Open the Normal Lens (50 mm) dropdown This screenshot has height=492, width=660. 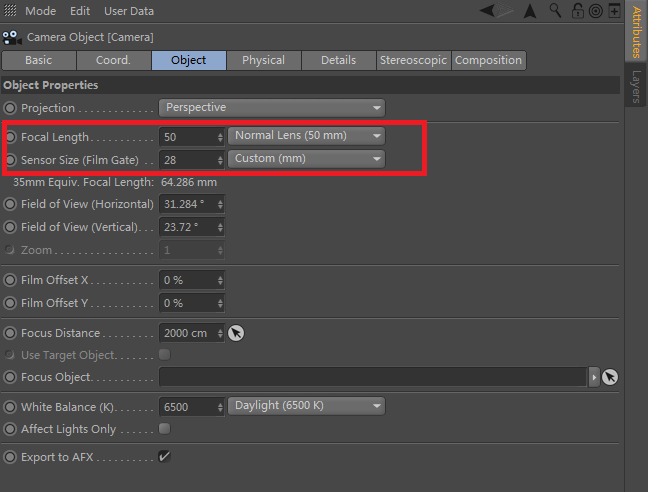[x=306, y=136]
